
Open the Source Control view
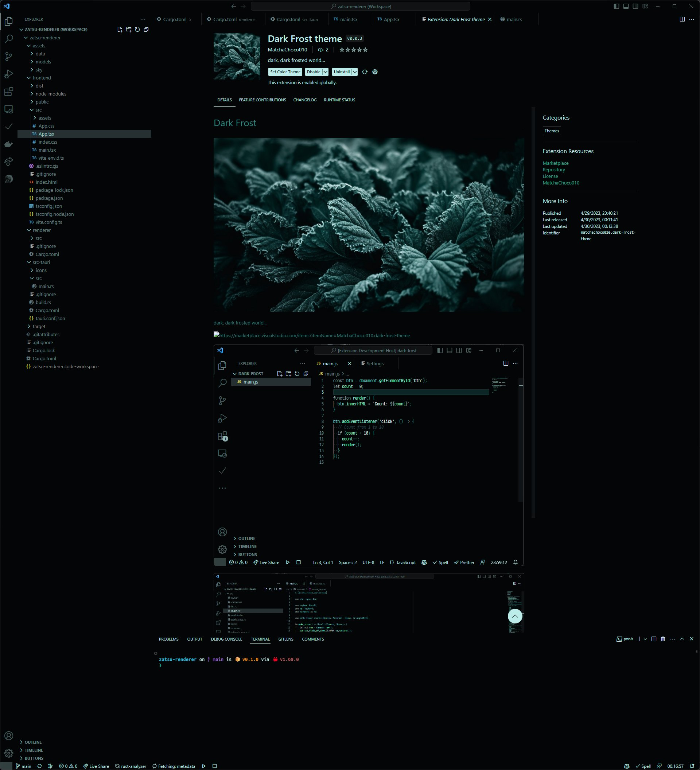click(x=8, y=57)
